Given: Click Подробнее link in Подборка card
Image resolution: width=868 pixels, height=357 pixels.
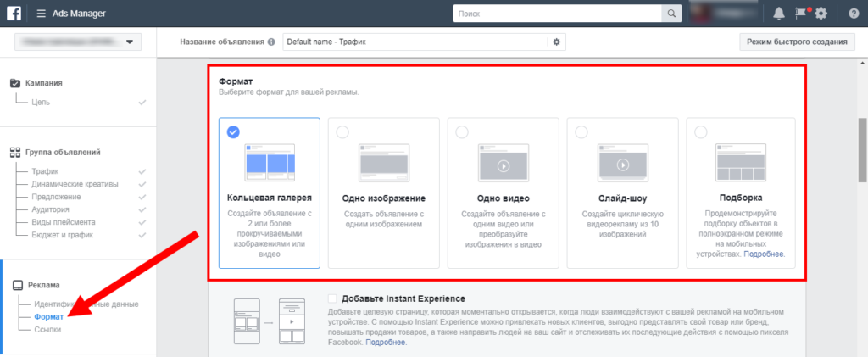Looking at the screenshot, I should tap(764, 254).
